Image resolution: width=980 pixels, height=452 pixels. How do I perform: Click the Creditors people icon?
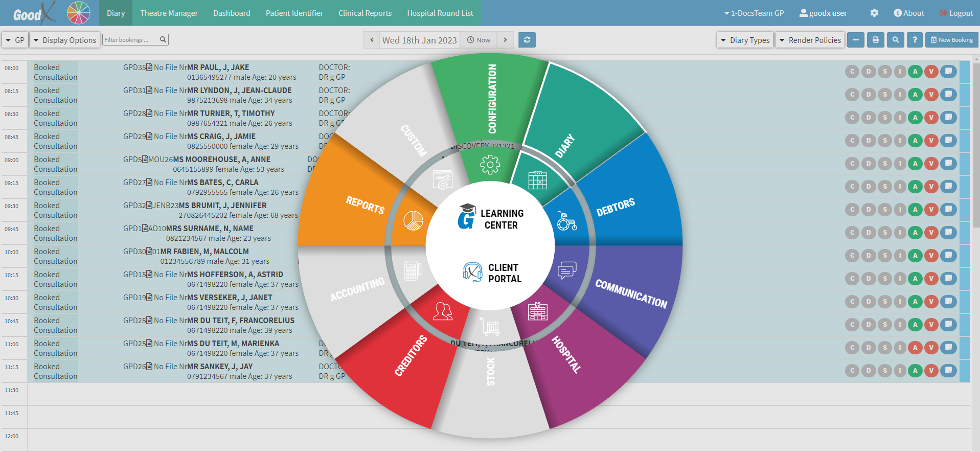point(443,311)
